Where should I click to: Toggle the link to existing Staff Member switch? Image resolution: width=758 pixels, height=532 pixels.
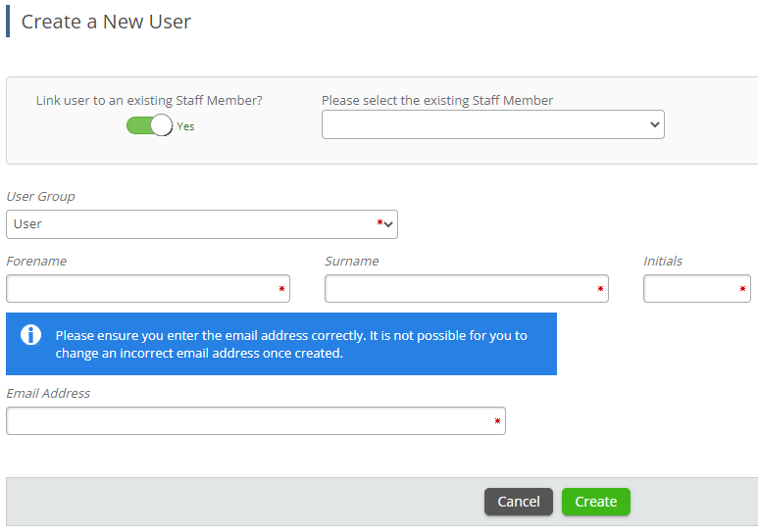pyautogui.click(x=149, y=125)
